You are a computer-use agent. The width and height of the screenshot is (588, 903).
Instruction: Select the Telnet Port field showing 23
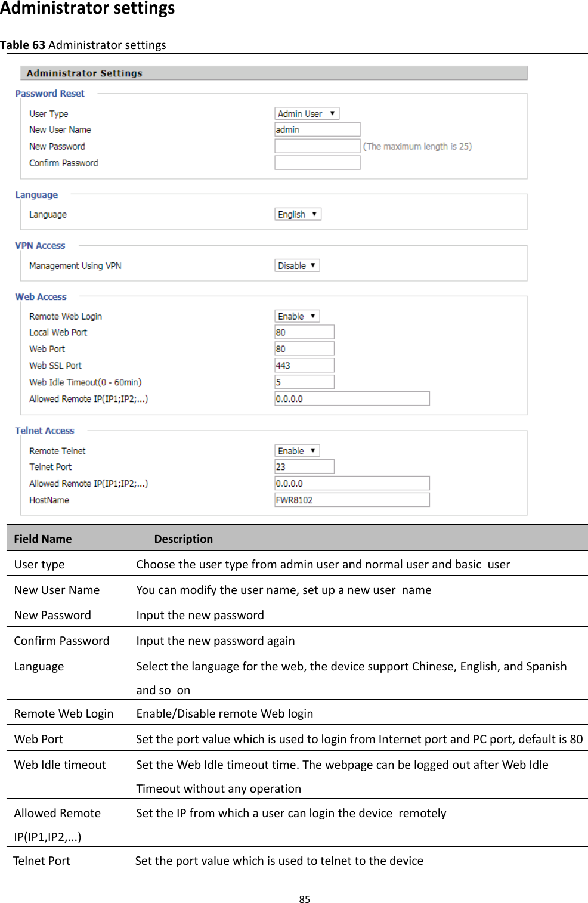click(304, 466)
